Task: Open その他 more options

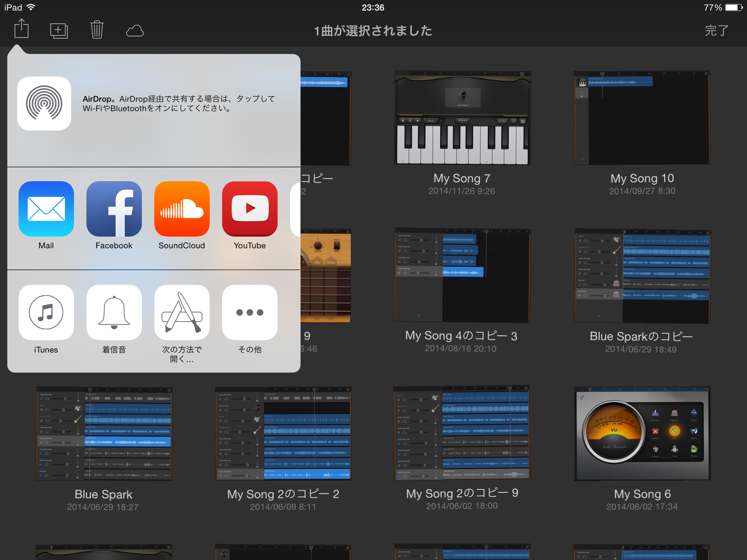Action: 250,312
